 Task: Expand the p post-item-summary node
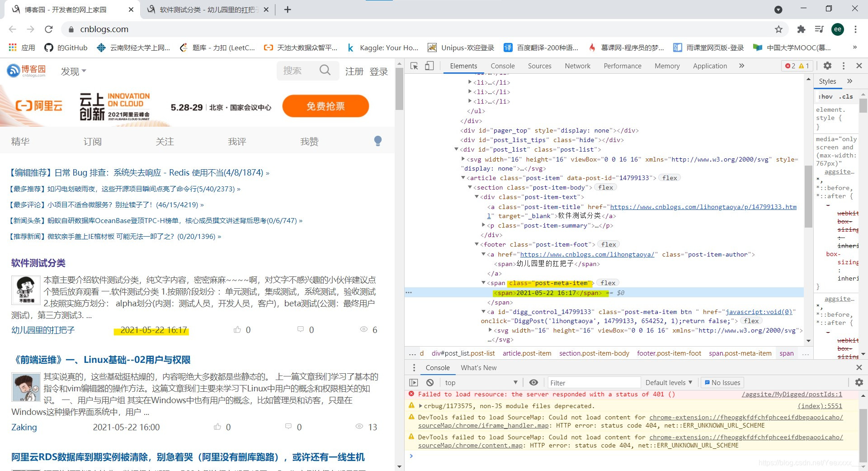coord(483,225)
